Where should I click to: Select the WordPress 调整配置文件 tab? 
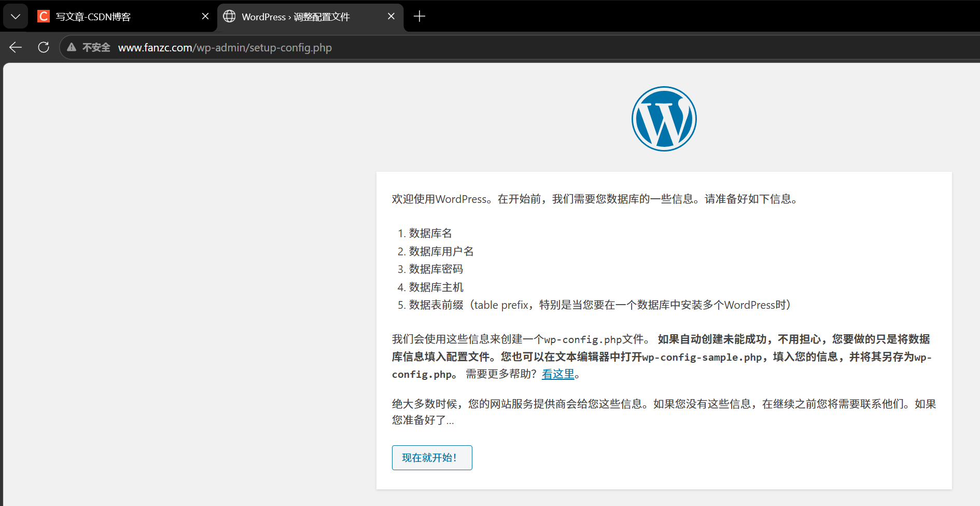[x=310, y=17]
